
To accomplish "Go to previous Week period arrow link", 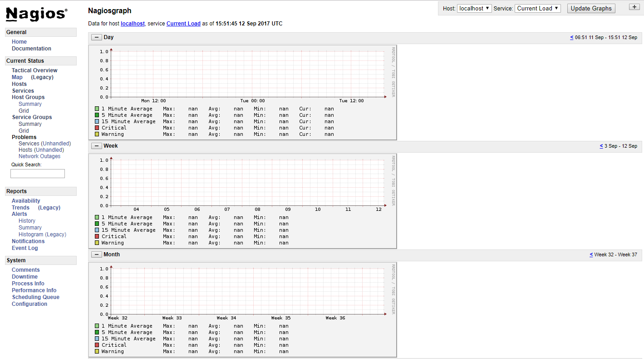I will [601, 146].
